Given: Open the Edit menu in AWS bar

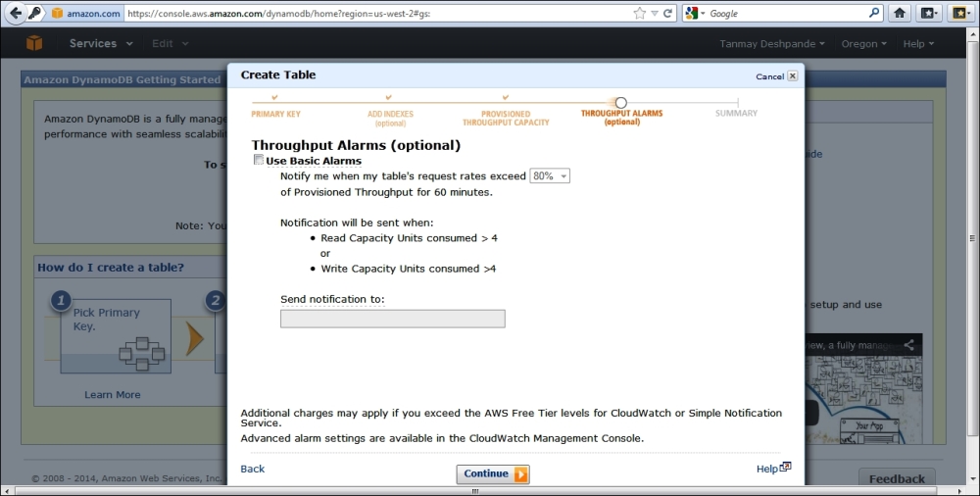Looking at the screenshot, I should [170, 43].
